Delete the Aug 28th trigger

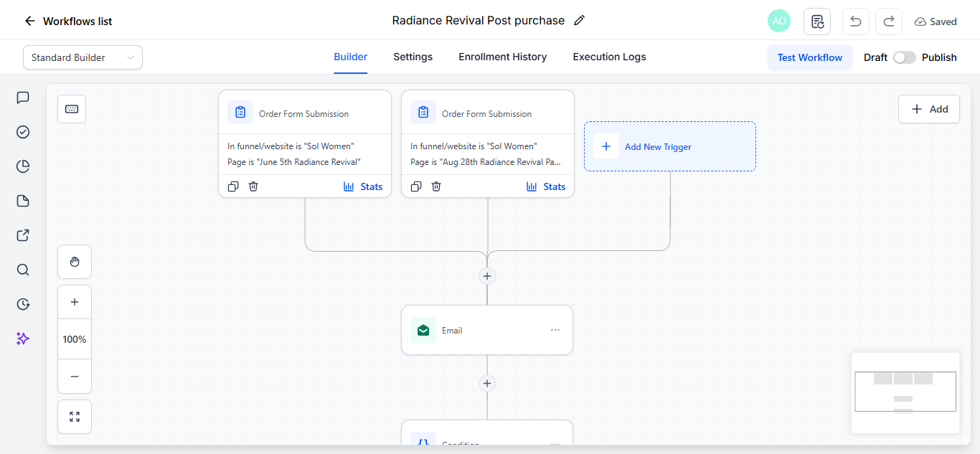point(436,186)
